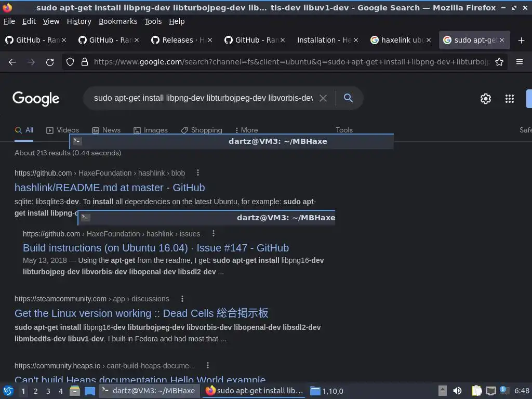
Task: Click the upper dartz@VM3 terminal title bar
Action: coord(231,141)
